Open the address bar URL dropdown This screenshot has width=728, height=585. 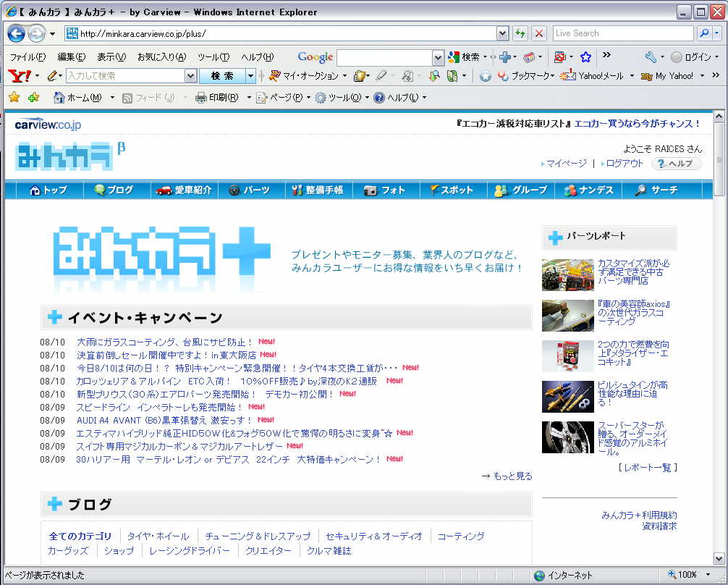tap(502, 33)
